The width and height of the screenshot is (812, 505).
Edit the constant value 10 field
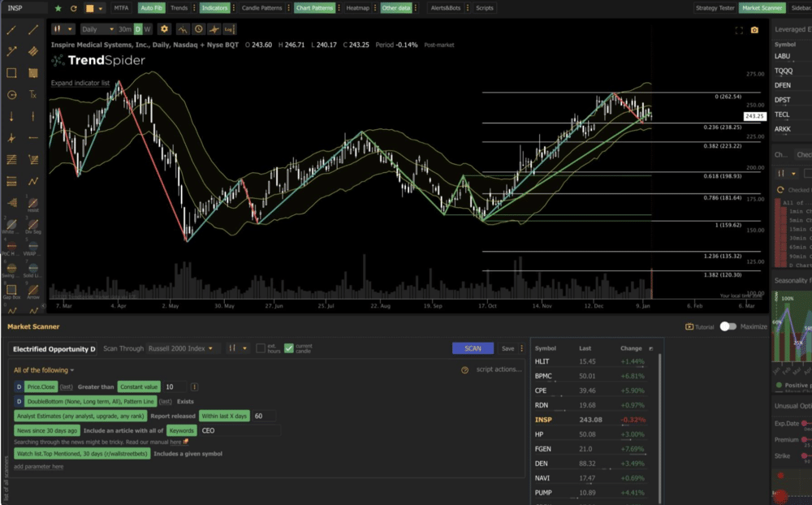pos(175,387)
